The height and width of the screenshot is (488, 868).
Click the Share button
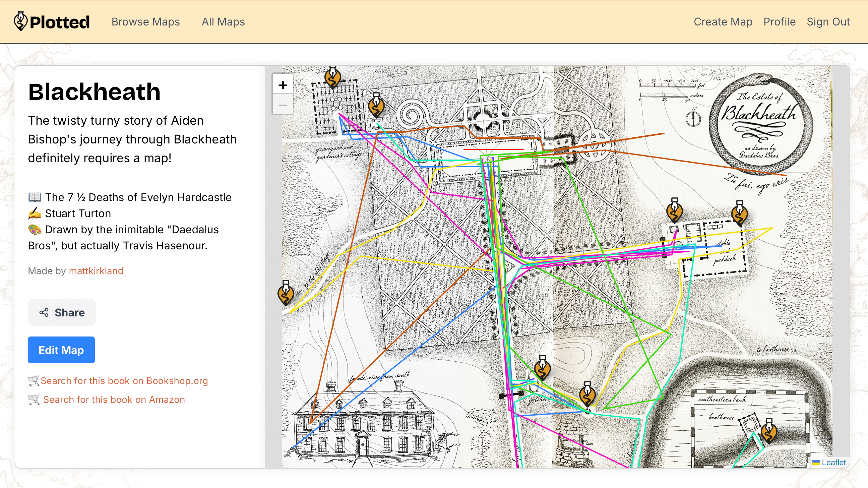tap(62, 312)
